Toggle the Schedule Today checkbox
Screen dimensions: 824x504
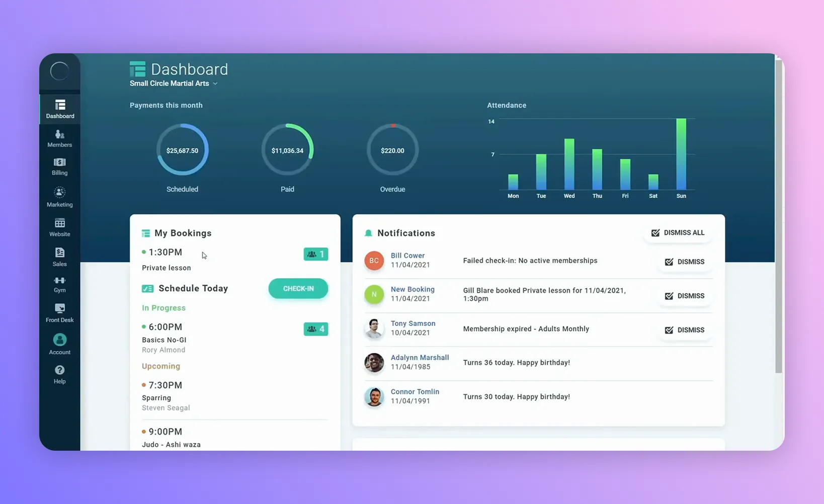click(147, 288)
